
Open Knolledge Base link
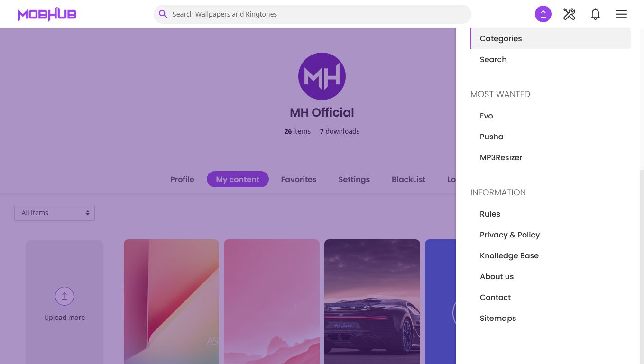pos(509,255)
